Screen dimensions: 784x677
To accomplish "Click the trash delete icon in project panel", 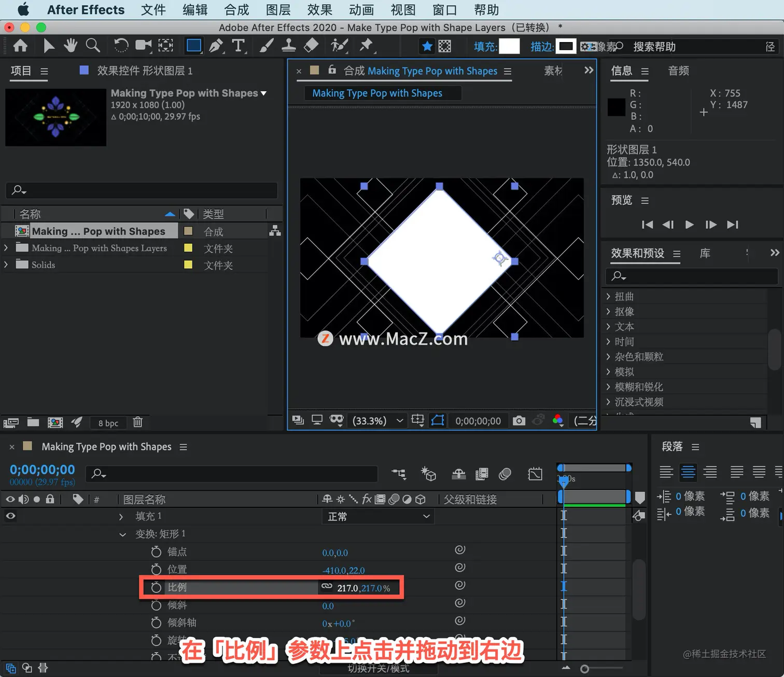I will (x=137, y=422).
